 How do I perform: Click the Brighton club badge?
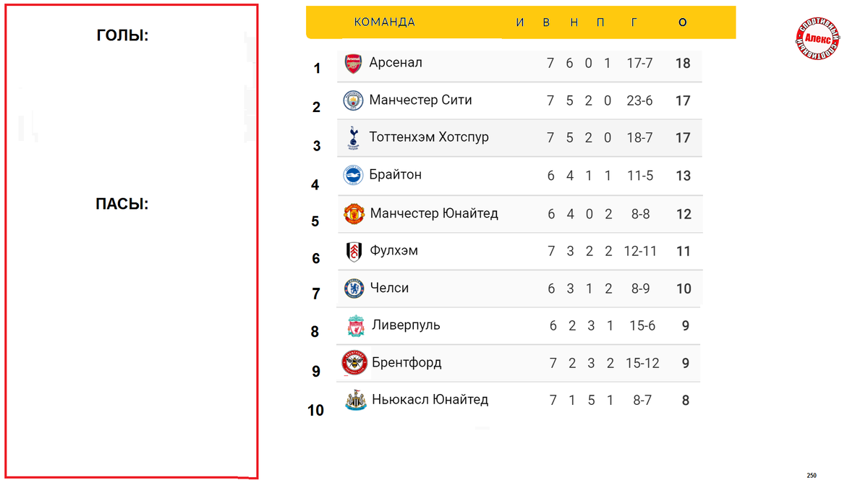353,175
